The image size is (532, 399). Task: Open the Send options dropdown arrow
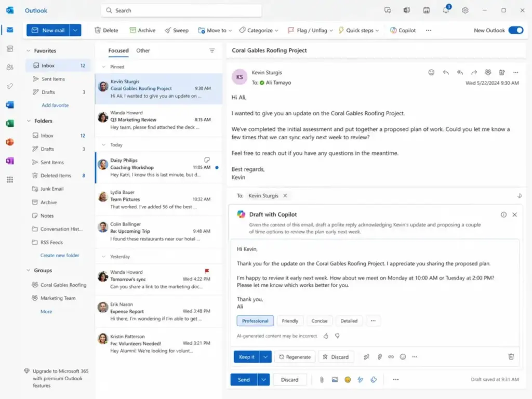coord(263,380)
